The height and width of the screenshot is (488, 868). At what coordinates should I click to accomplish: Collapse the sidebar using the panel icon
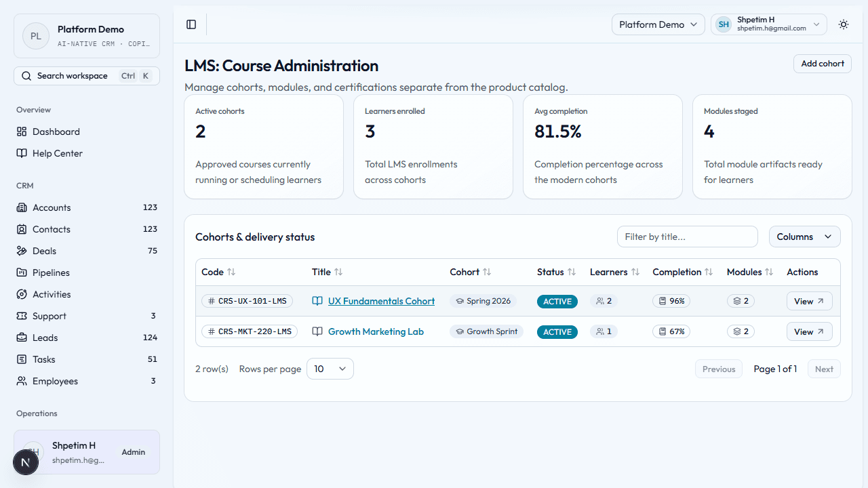tap(191, 24)
